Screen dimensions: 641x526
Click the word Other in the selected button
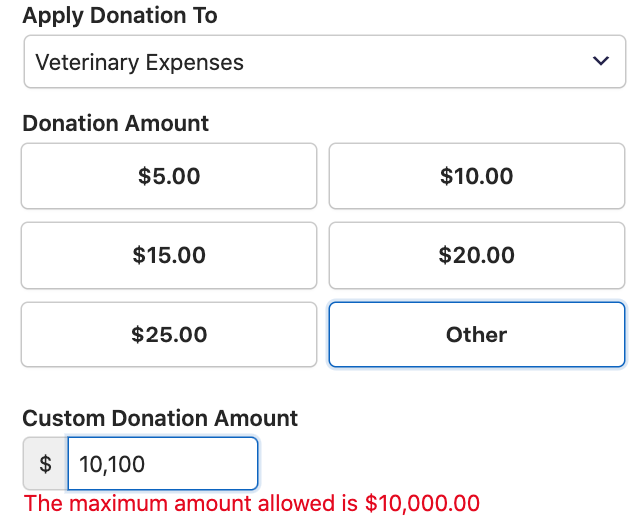pyautogui.click(x=477, y=334)
